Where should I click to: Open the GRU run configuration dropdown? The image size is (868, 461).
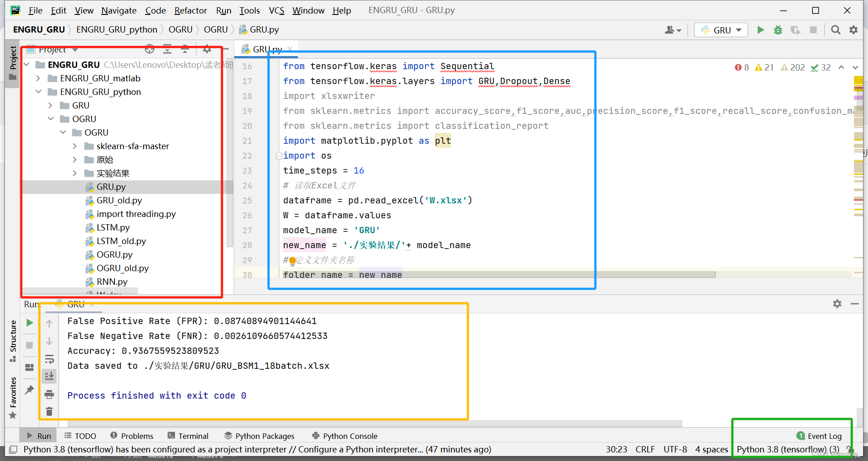pyautogui.click(x=721, y=30)
